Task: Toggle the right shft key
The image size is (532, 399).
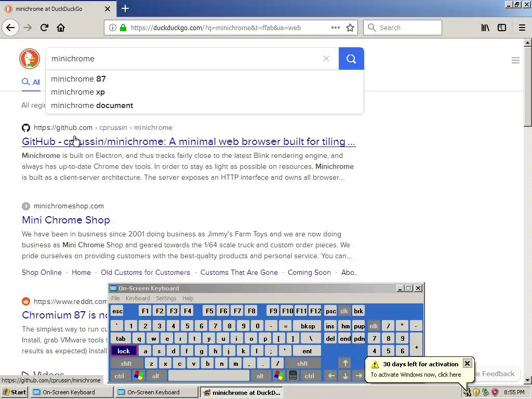Action: (302, 363)
